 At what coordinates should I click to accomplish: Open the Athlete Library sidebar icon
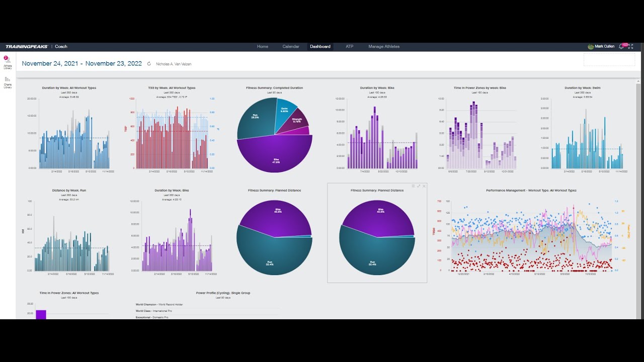[8, 62]
